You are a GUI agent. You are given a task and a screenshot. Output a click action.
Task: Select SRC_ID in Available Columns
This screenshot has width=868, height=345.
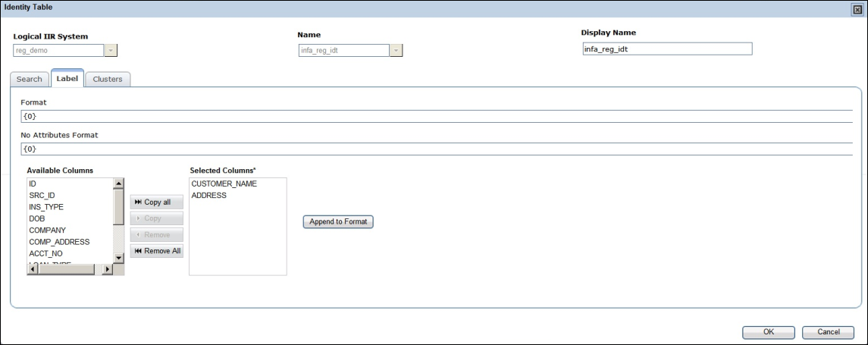pyautogui.click(x=42, y=196)
